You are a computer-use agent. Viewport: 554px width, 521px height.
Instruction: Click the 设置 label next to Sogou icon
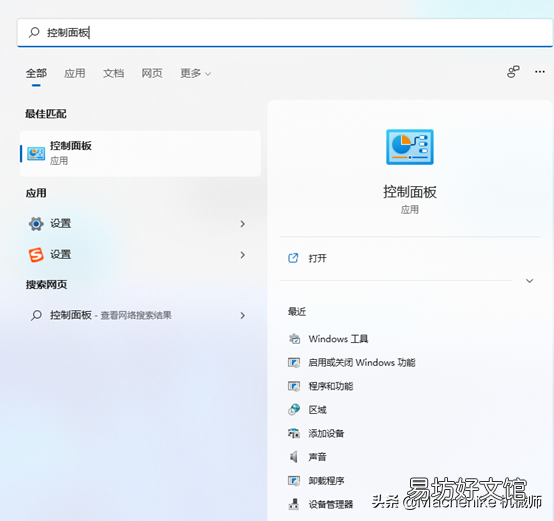point(60,255)
